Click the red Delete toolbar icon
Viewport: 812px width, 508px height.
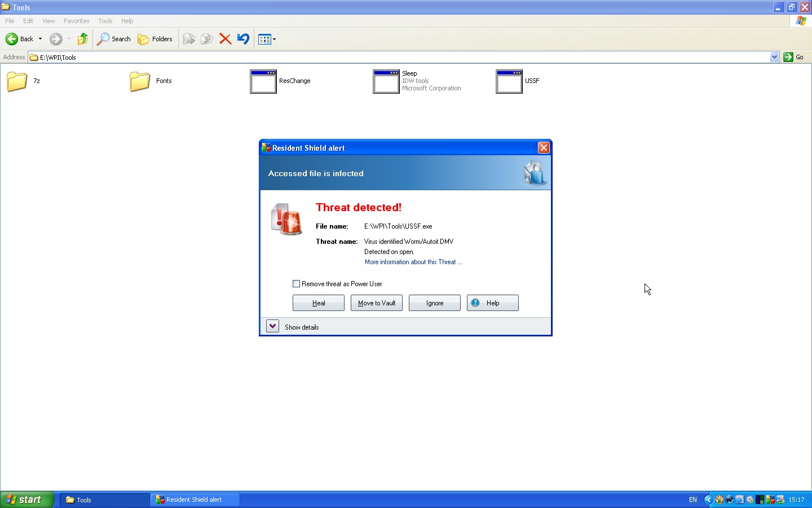[225, 39]
